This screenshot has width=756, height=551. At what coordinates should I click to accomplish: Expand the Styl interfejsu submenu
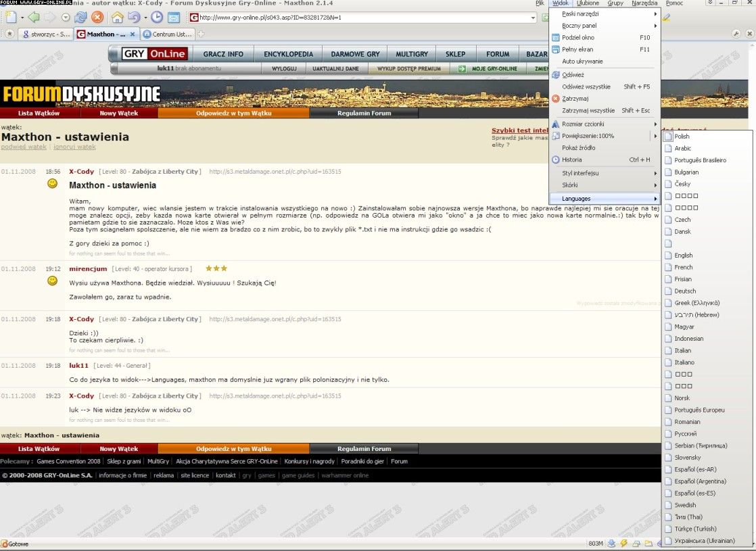click(605, 173)
